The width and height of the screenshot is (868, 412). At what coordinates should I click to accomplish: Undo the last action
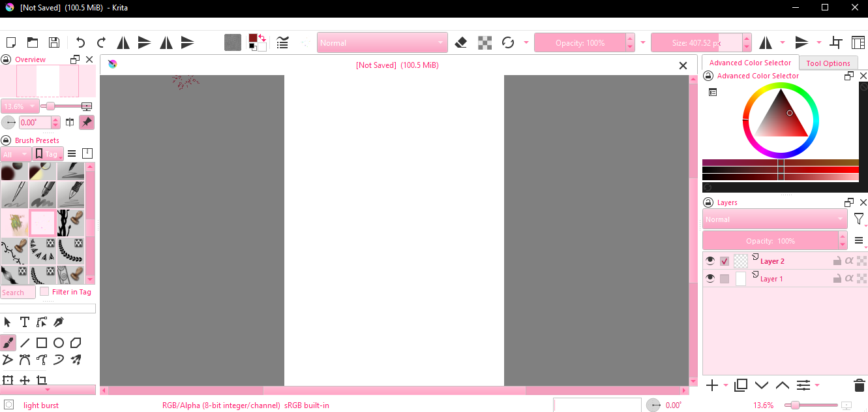80,42
